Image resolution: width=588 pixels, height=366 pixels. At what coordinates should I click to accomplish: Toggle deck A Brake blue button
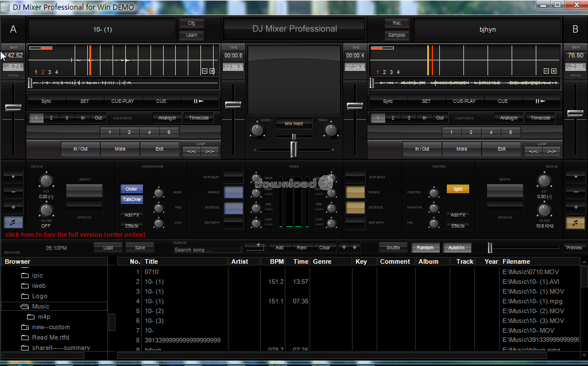pyautogui.click(x=234, y=192)
